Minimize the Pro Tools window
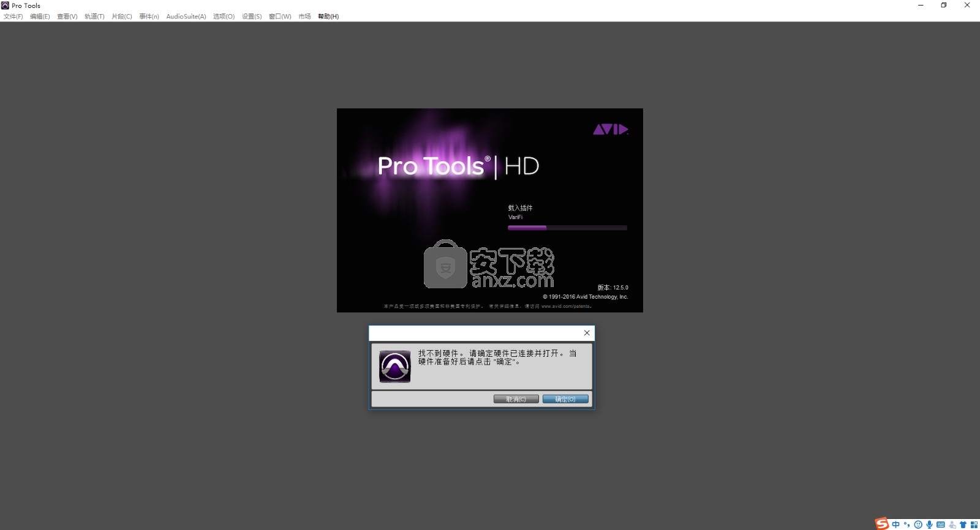 point(921,5)
